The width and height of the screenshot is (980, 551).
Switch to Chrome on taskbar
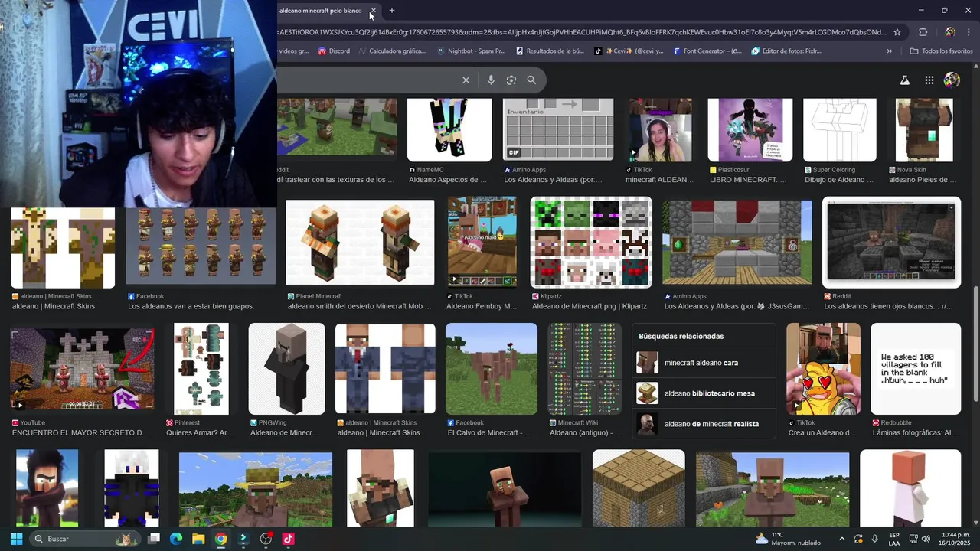(220, 539)
